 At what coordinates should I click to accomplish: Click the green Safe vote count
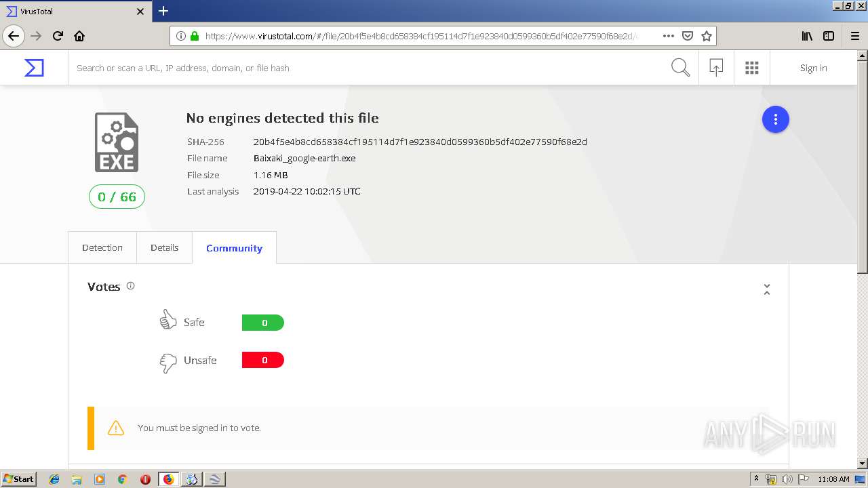pyautogui.click(x=263, y=323)
